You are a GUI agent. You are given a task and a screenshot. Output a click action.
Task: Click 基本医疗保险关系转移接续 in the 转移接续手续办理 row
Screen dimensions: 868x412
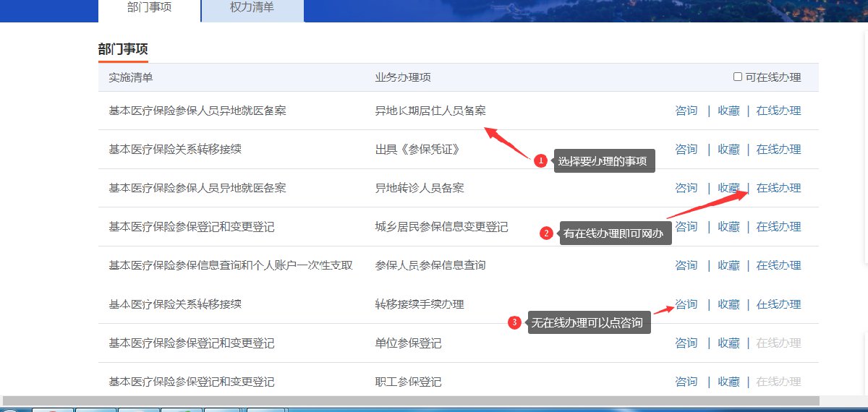[175, 304]
